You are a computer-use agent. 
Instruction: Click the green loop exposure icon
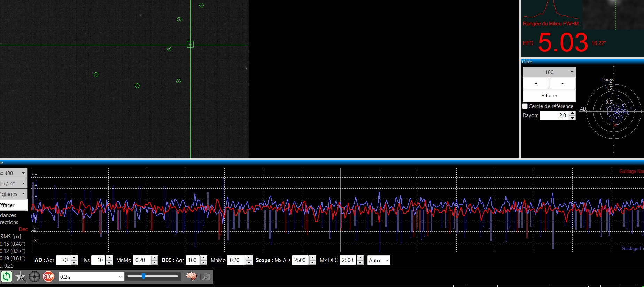(7, 277)
